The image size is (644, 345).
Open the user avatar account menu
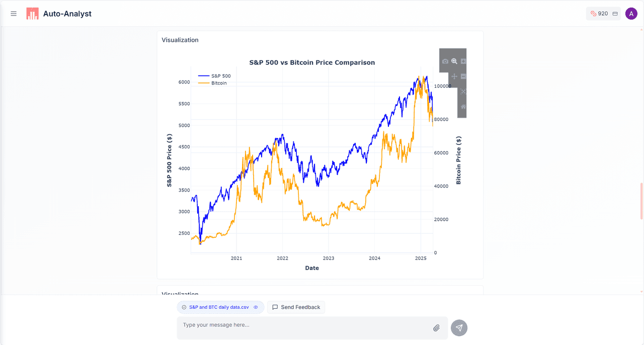tap(631, 14)
